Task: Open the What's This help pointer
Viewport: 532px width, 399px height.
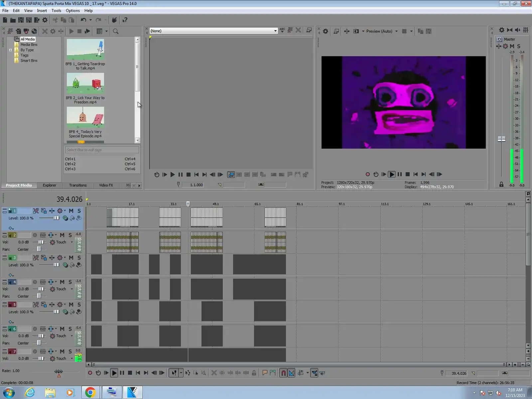Action: click(125, 20)
